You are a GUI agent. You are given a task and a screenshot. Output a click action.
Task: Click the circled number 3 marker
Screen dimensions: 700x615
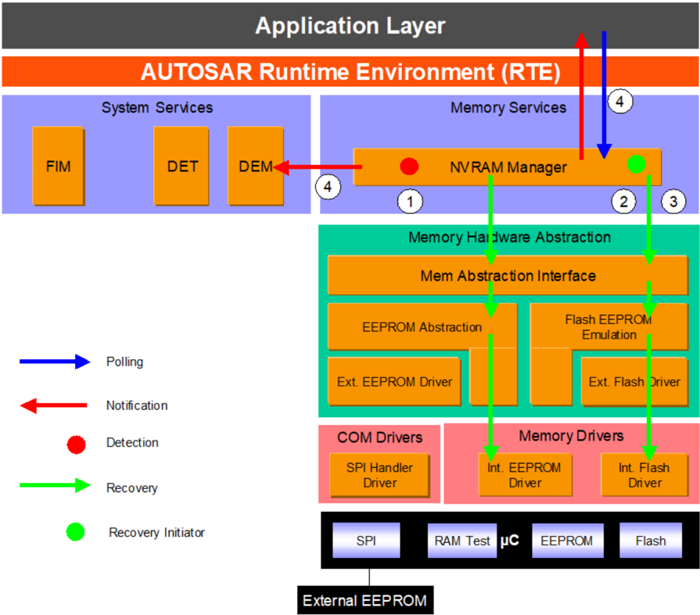coord(673,201)
